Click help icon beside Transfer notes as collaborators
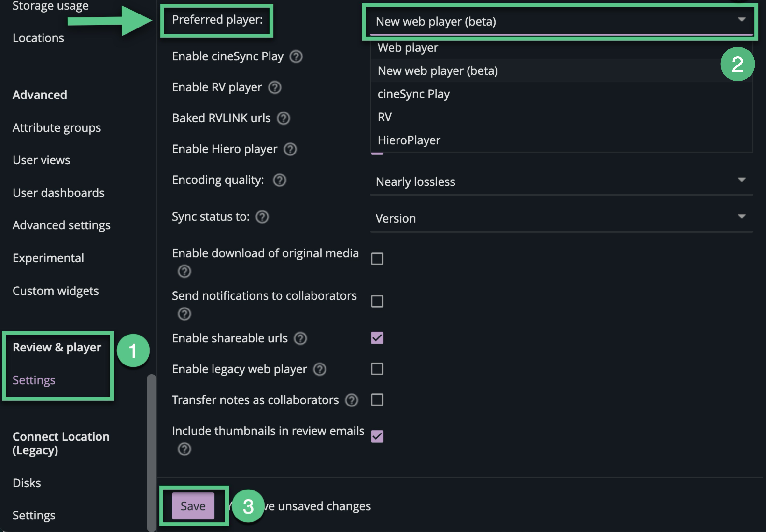The height and width of the screenshot is (532, 766). [351, 400]
